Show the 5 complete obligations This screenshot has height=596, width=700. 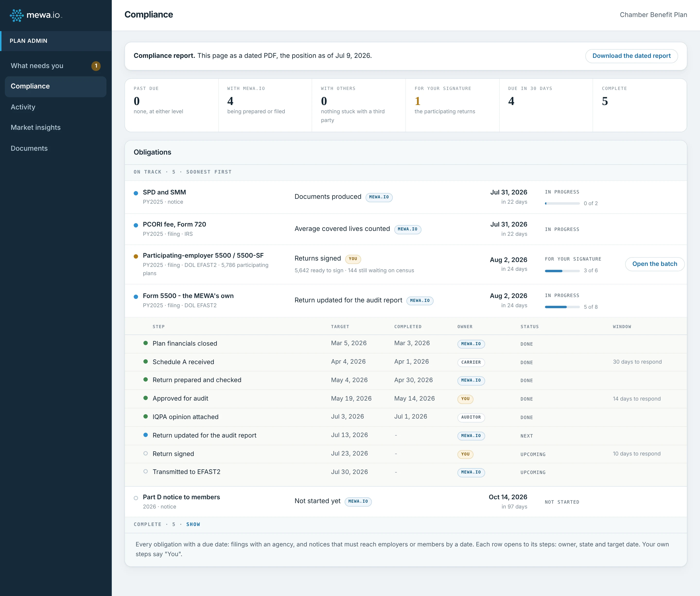[193, 524]
